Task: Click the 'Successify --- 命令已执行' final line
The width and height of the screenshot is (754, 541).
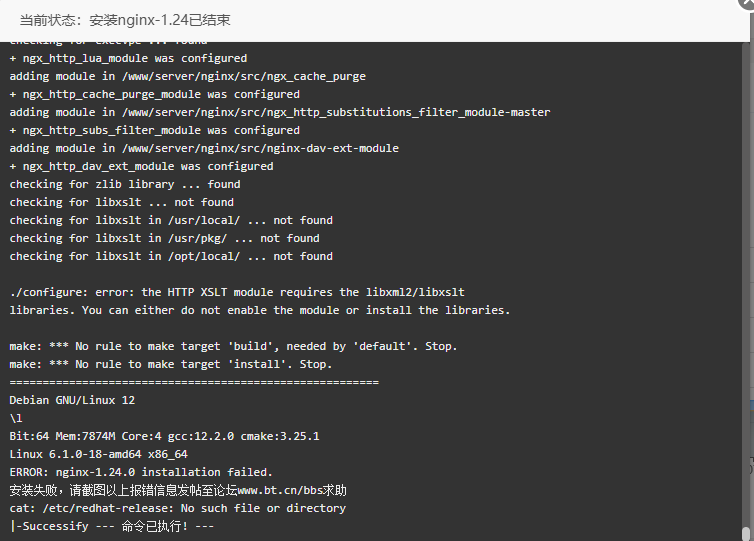Action: (112, 526)
